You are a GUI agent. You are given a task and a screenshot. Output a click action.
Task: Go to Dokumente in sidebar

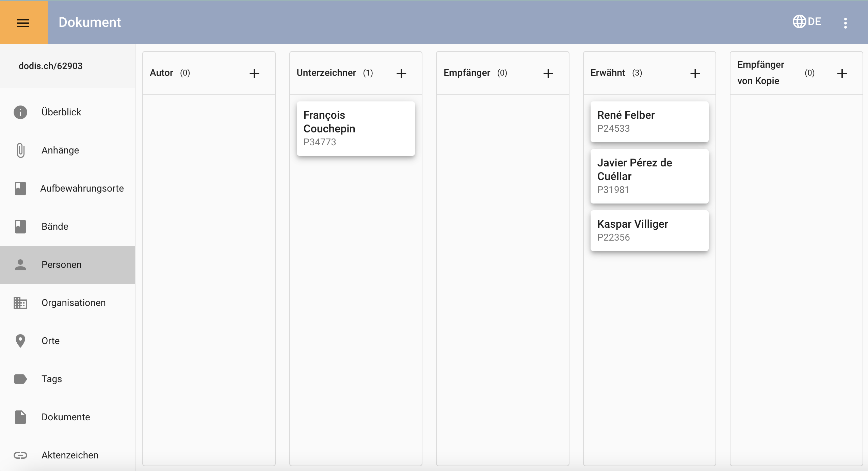pos(66,417)
